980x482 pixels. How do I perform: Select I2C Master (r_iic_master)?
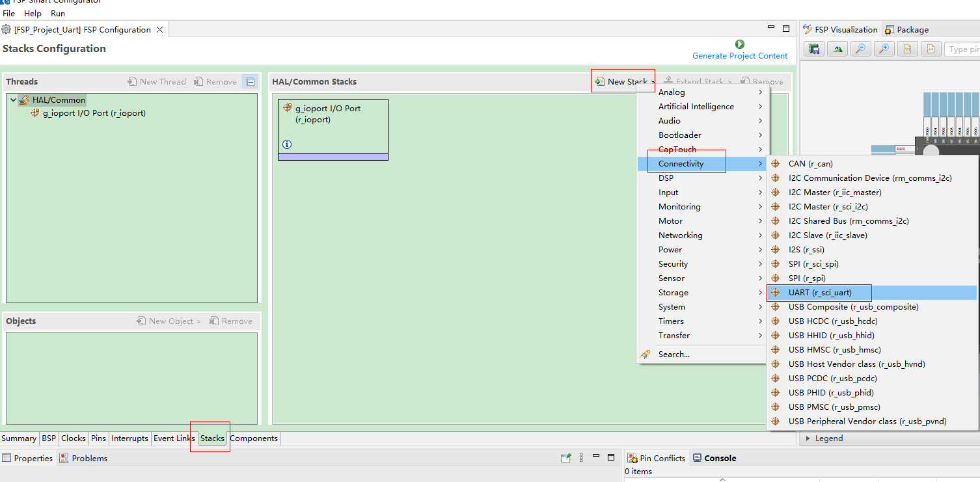pos(872,193)
